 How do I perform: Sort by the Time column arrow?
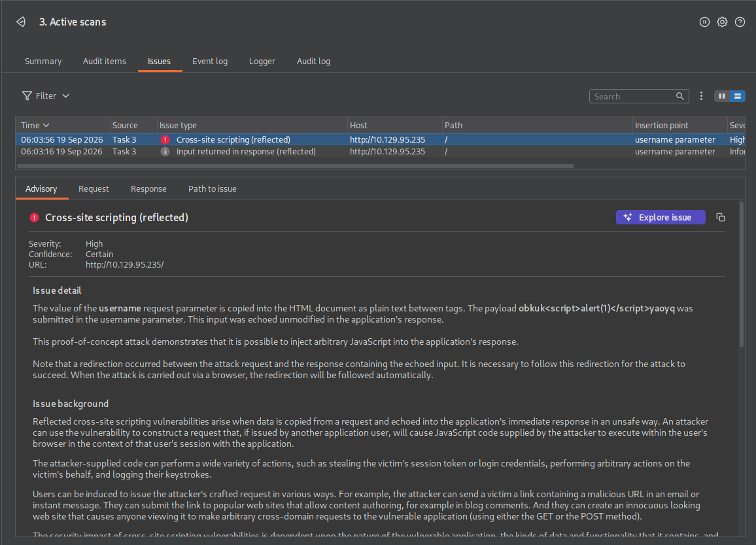(46, 126)
